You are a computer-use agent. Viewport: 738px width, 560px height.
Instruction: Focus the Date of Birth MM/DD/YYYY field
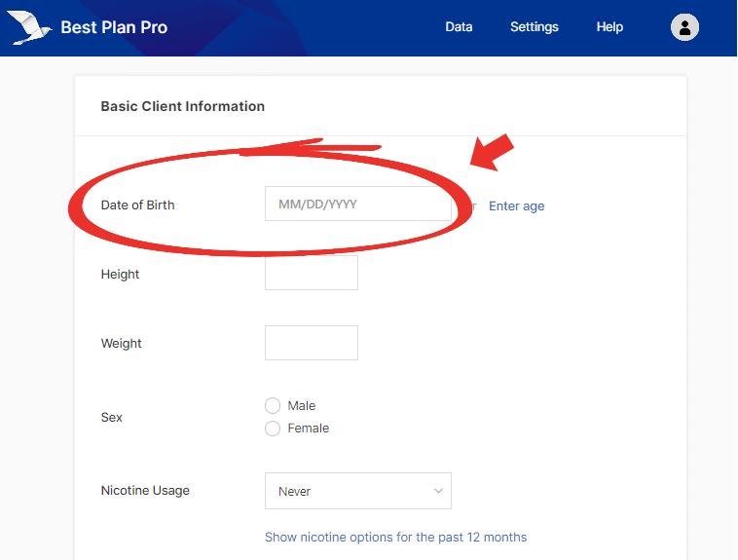pyautogui.click(x=357, y=205)
